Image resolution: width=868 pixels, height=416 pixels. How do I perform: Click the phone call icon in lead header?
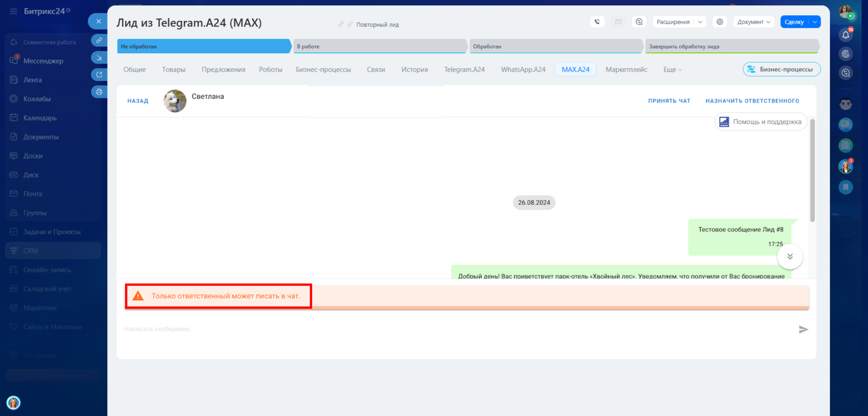597,22
